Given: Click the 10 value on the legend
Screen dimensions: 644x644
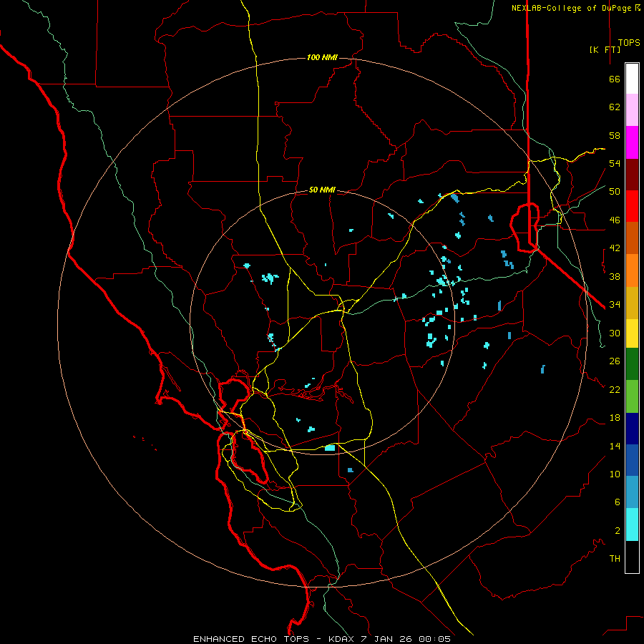Looking at the screenshot, I should click(615, 474).
